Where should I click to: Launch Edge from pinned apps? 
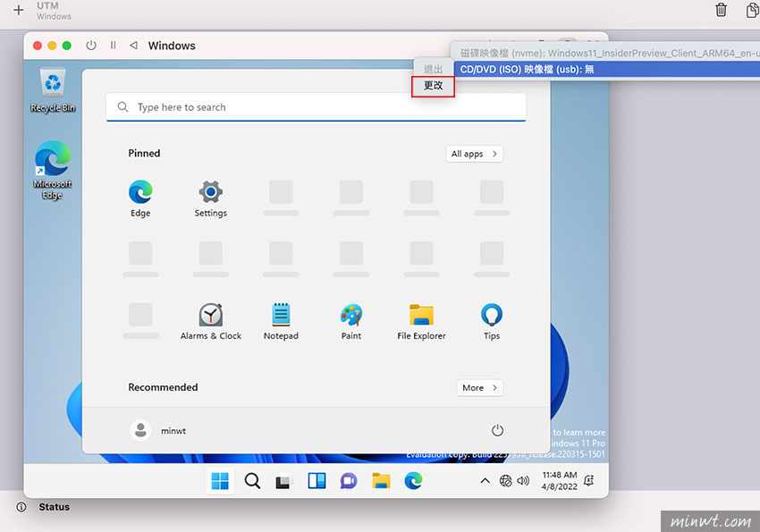point(140,198)
